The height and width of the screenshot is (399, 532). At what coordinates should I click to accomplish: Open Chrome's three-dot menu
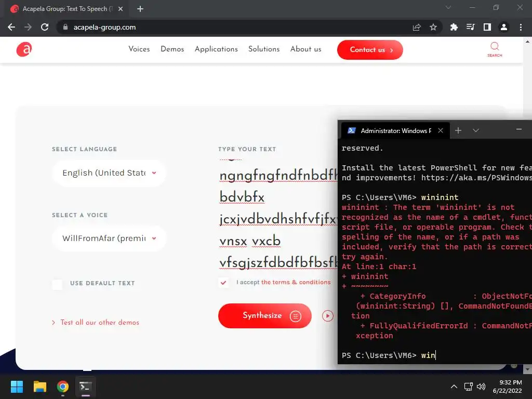(x=521, y=27)
